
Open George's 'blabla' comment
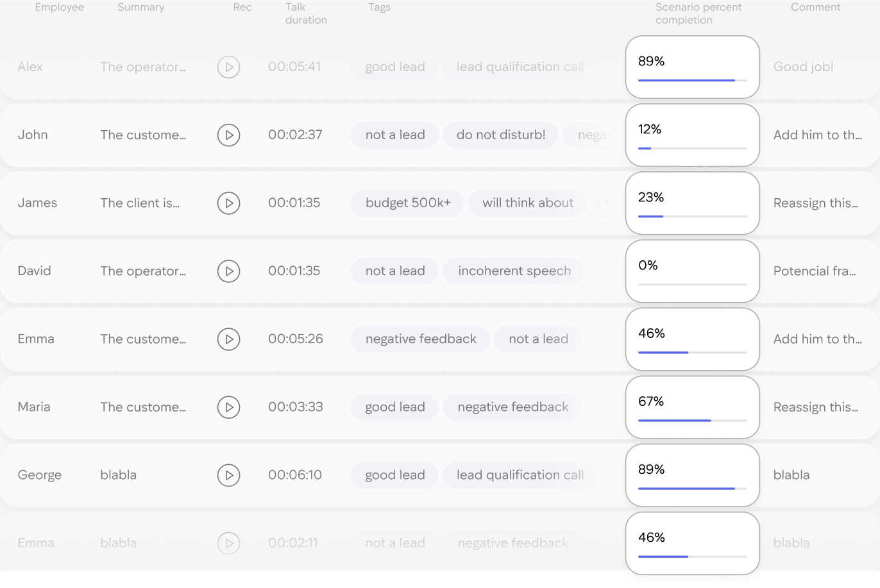click(x=791, y=475)
